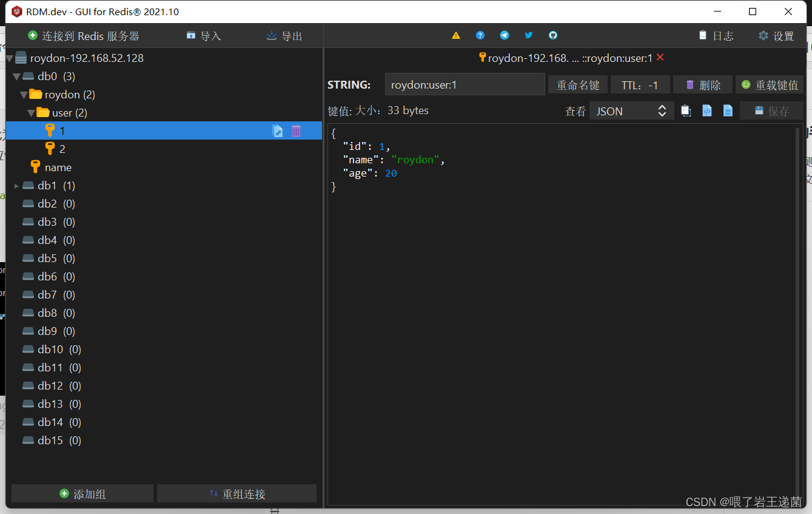Collapse the roydon-192.168.52.128 server node
The height and width of the screenshot is (514, 812).
(10, 58)
